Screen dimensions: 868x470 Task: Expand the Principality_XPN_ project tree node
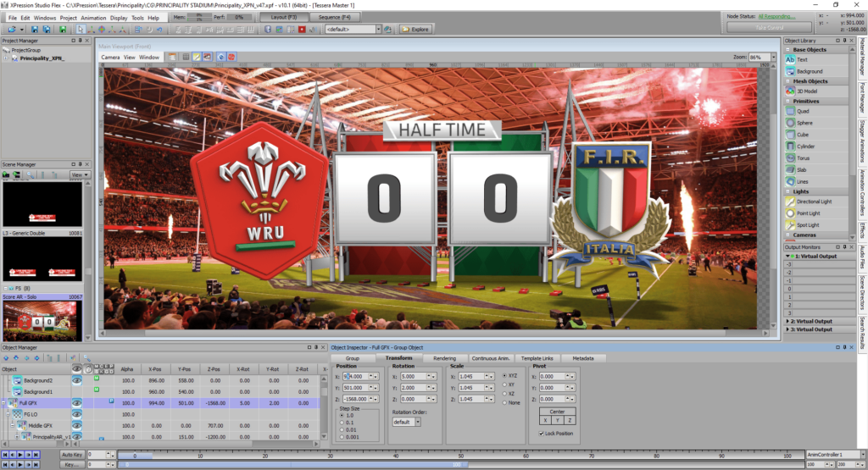[6, 58]
